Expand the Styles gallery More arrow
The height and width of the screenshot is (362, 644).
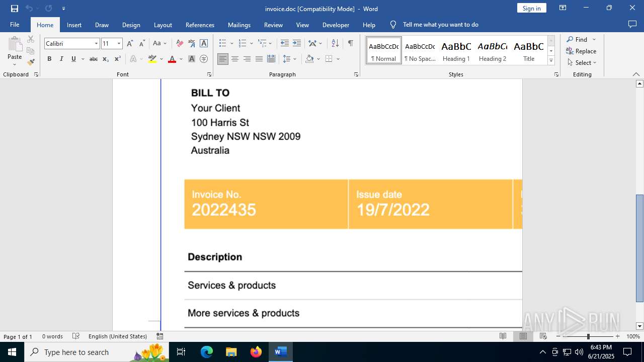point(551,61)
